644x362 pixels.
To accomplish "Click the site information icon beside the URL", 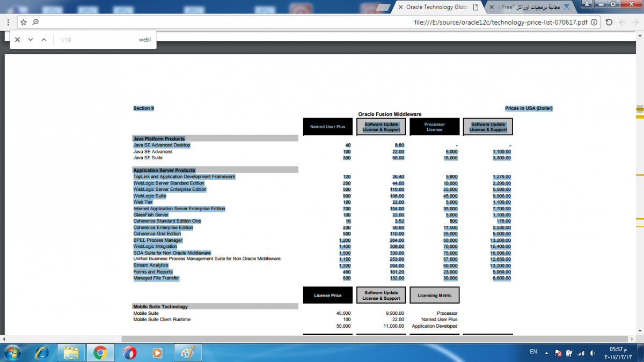I will click(594, 23).
